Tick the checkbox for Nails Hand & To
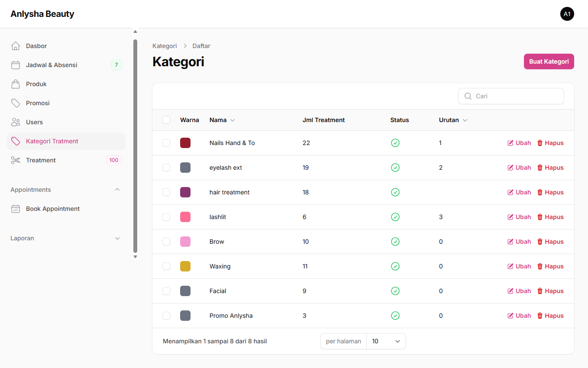 [x=166, y=143]
